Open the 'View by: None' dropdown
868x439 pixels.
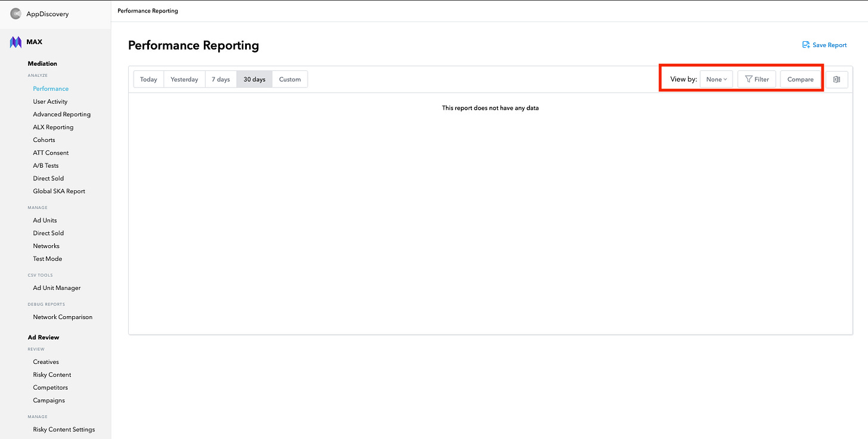pyautogui.click(x=716, y=79)
